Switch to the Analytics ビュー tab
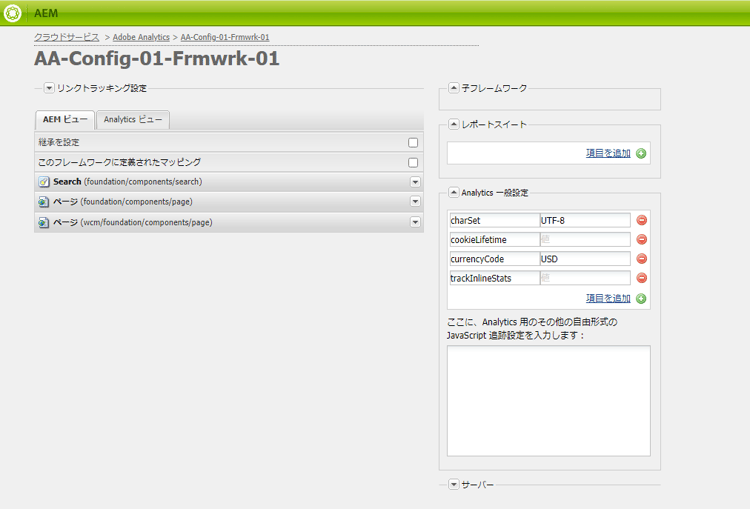 133,120
